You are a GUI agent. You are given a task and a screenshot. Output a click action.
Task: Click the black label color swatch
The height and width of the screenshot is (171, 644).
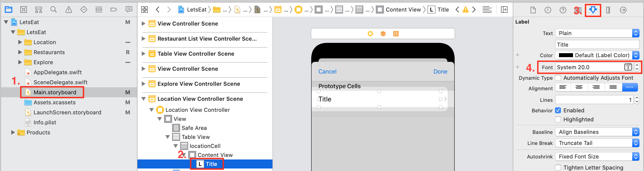(x=566, y=55)
